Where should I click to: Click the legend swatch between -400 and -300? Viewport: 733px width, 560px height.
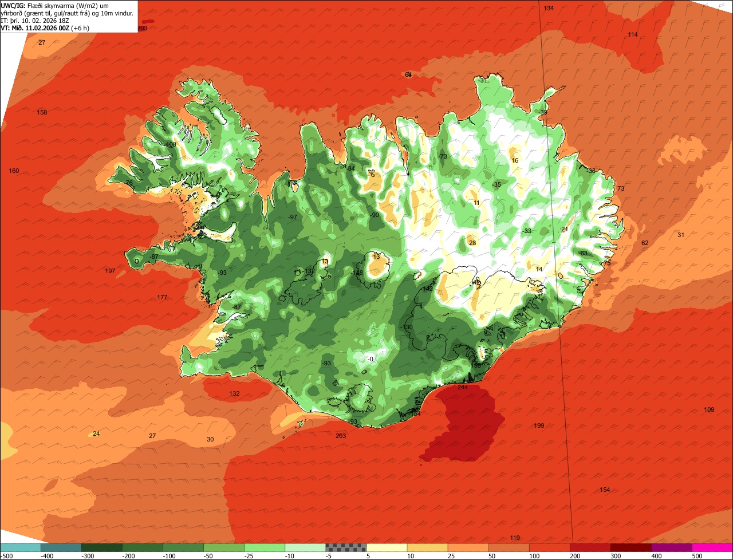(x=61, y=547)
